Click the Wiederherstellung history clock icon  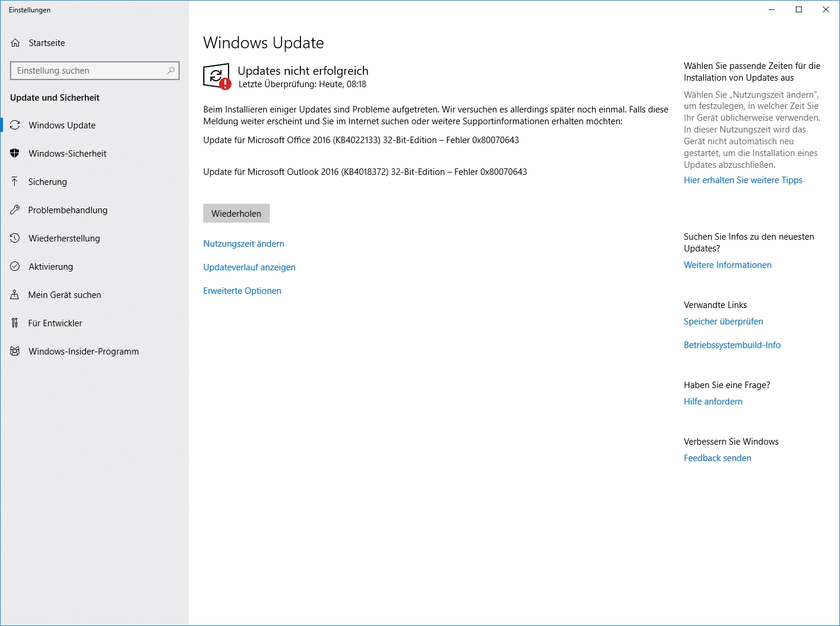pos(15,239)
